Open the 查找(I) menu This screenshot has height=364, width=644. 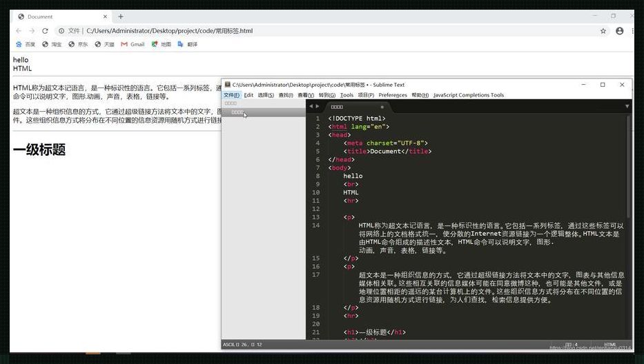pyautogui.click(x=286, y=95)
